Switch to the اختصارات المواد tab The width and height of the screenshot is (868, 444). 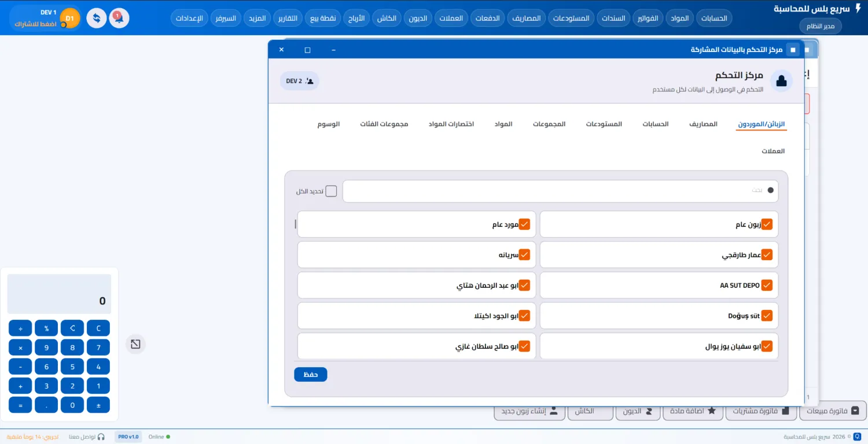pyautogui.click(x=451, y=124)
